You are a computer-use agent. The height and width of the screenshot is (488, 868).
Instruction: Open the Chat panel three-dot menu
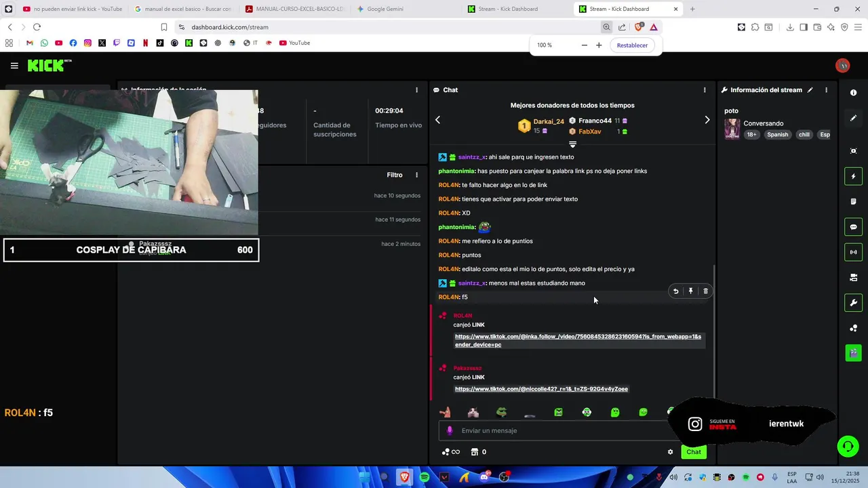(705, 89)
